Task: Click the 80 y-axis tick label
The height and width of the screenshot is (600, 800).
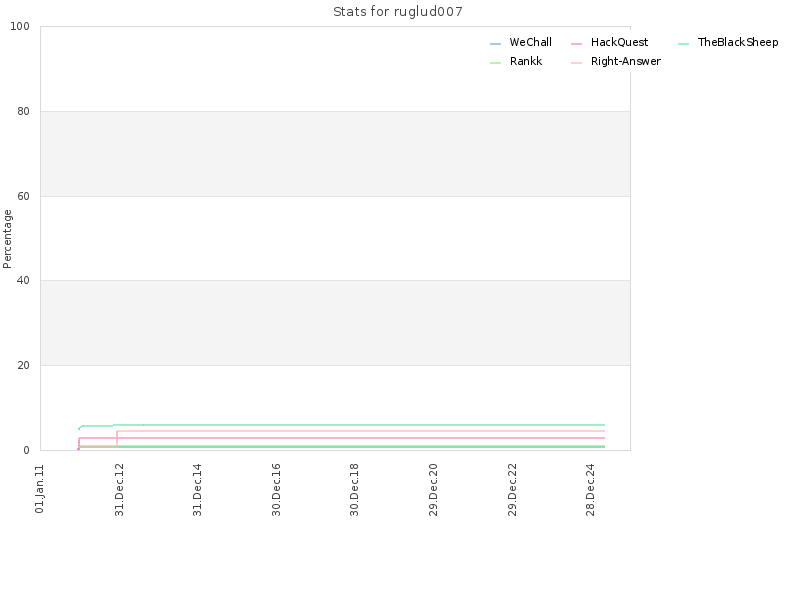Action: tap(23, 111)
